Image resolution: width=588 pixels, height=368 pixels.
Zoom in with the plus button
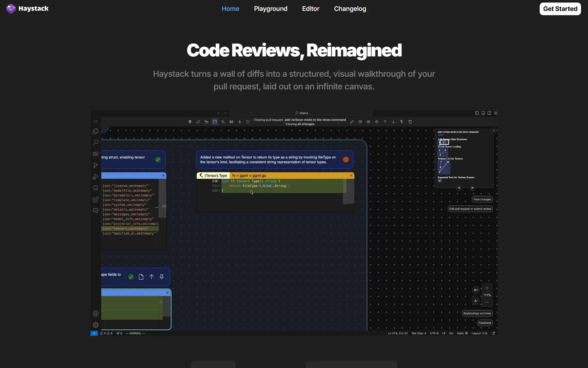(487, 288)
